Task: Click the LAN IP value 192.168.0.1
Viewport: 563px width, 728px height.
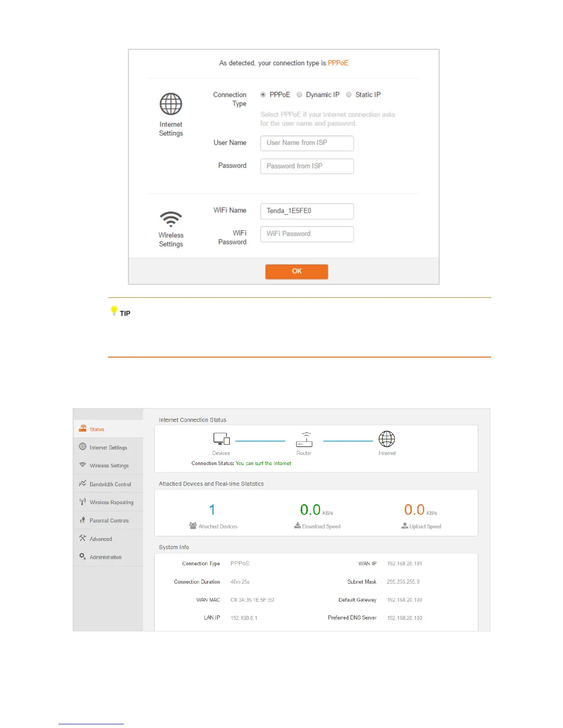Action: click(x=244, y=618)
